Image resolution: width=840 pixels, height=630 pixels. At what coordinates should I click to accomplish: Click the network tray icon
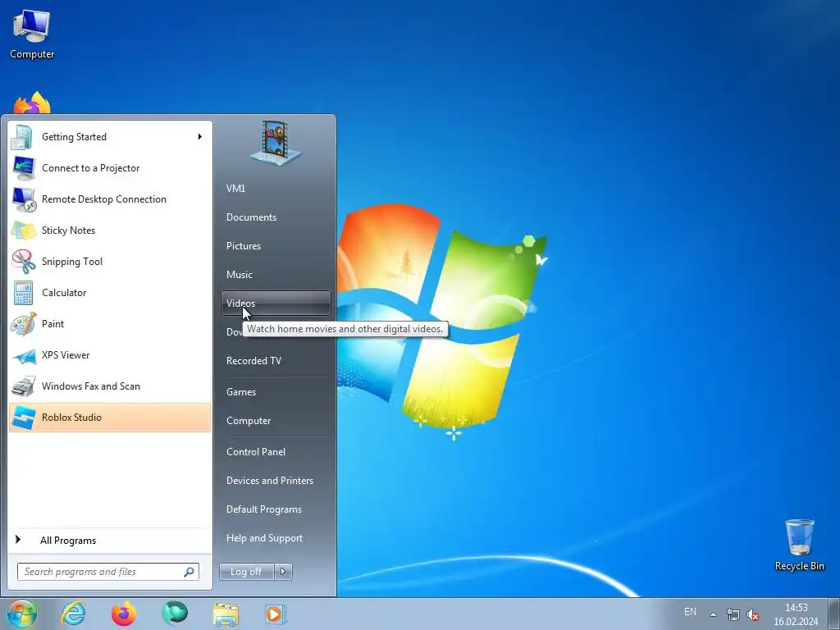pyautogui.click(x=733, y=614)
